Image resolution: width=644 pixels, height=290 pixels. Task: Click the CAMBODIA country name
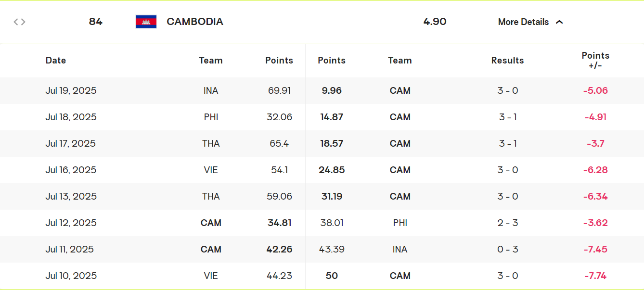[195, 22]
